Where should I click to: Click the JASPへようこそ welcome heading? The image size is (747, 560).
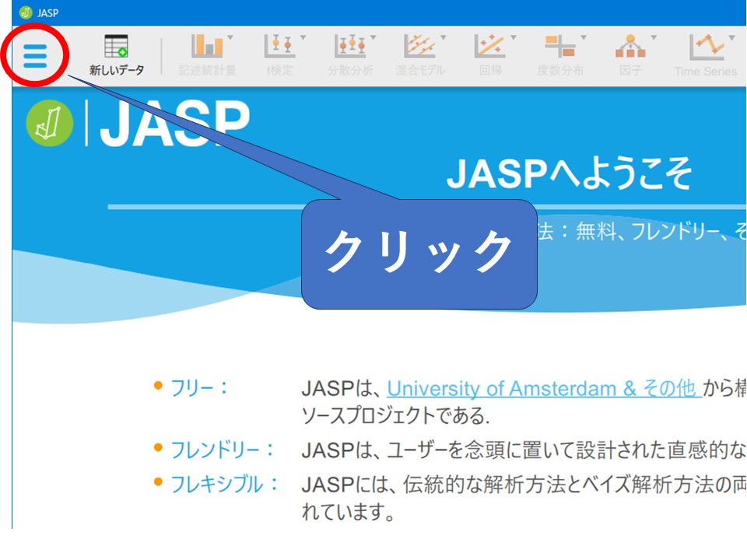(x=569, y=173)
